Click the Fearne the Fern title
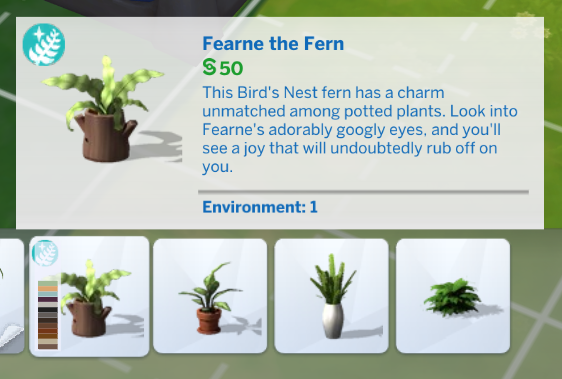This screenshot has width=562, height=379. [273, 44]
